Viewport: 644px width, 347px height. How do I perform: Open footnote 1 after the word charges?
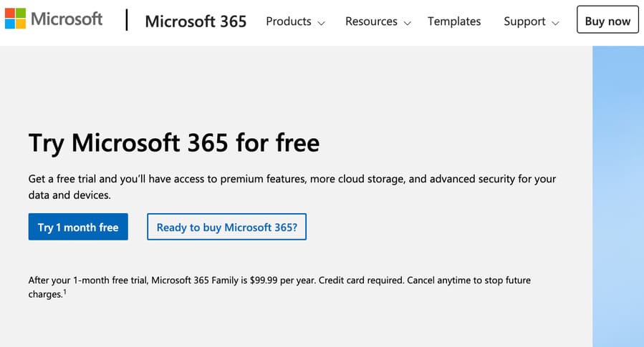coord(65,292)
